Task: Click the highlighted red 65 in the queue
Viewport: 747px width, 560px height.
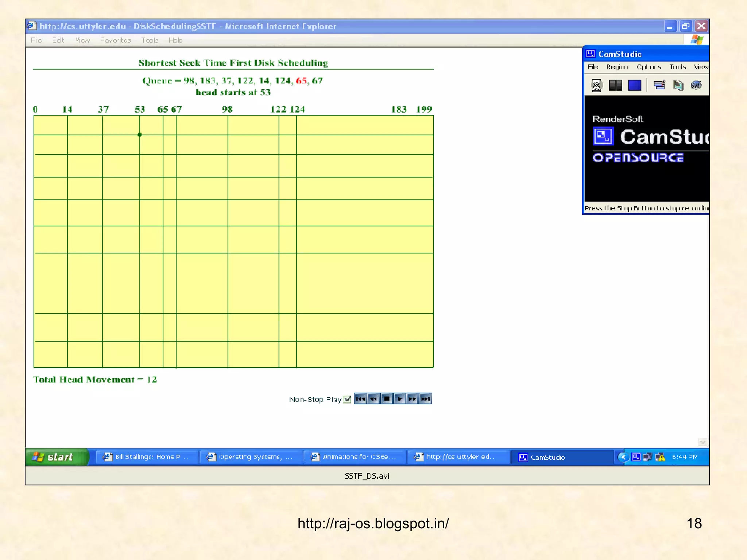Action: (x=301, y=81)
